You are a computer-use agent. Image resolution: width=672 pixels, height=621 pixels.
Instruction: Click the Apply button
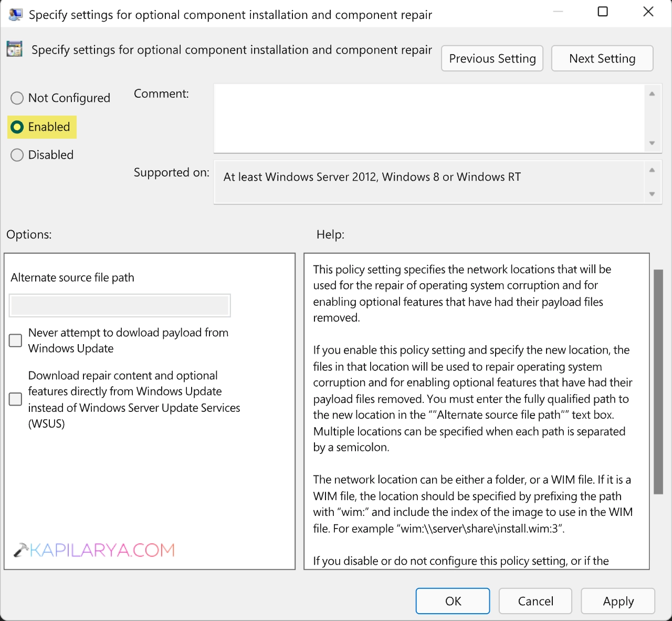tap(618, 601)
